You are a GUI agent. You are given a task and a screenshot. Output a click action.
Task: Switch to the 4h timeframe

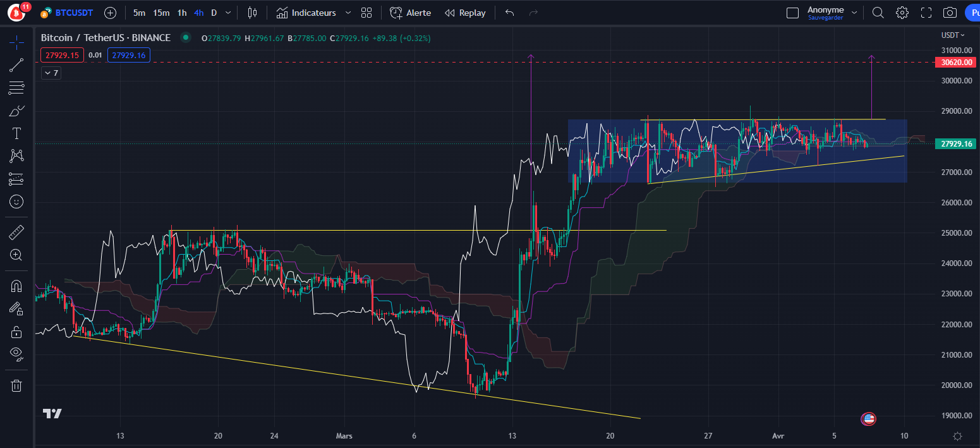tap(198, 12)
